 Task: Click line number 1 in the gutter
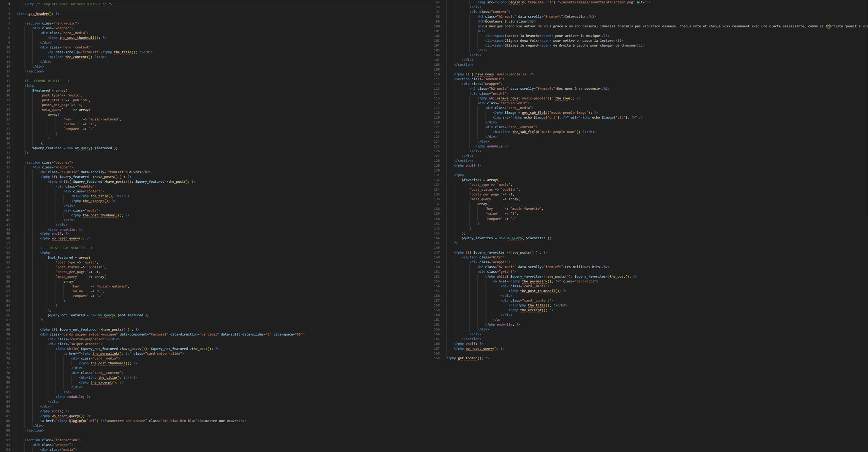coord(9,4)
